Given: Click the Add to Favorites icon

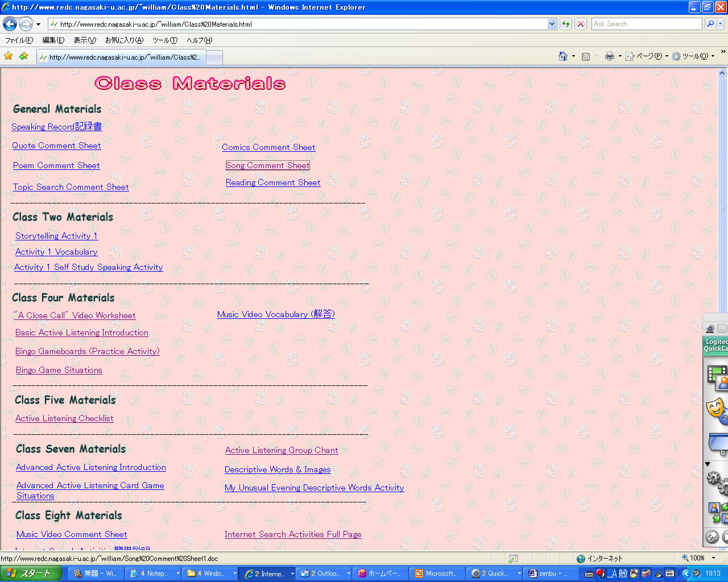Looking at the screenshot, I should tap(23, 56).
